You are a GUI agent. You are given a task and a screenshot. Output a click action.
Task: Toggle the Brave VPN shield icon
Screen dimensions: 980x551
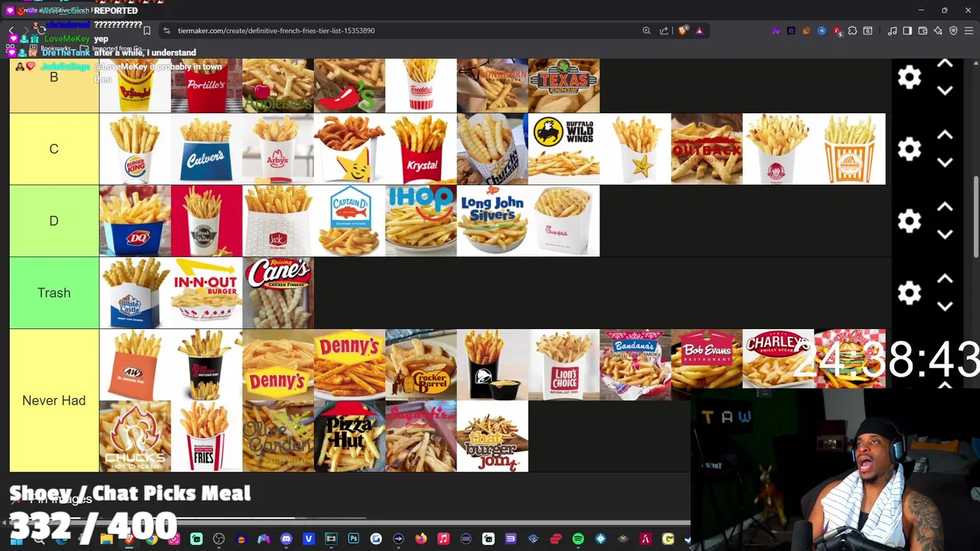coord(953,31)
